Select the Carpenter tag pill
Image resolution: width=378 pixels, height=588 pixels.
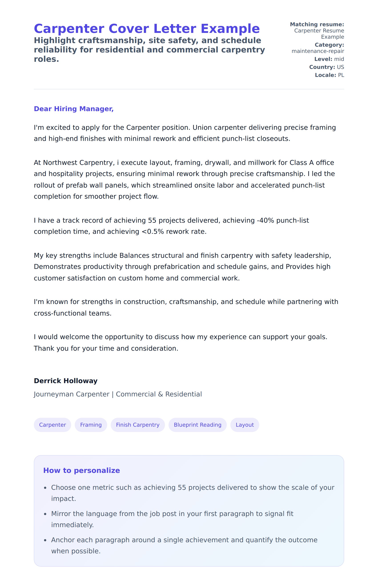pos(52,425)
